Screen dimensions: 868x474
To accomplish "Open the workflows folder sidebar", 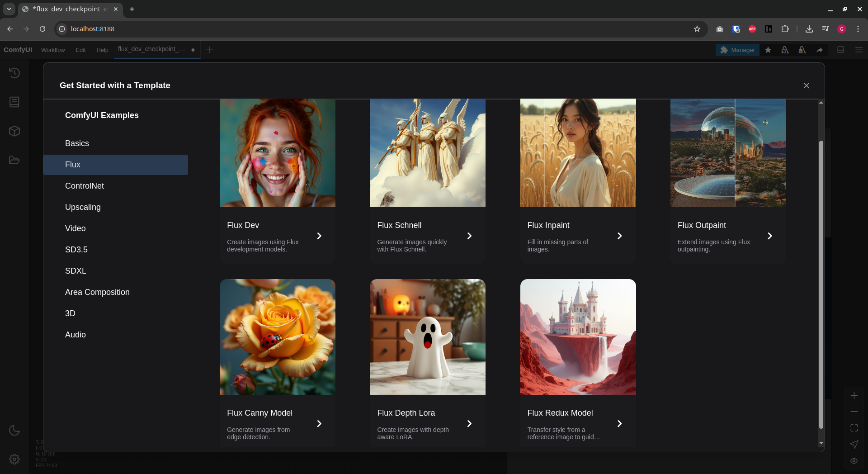I will (14, 160).
